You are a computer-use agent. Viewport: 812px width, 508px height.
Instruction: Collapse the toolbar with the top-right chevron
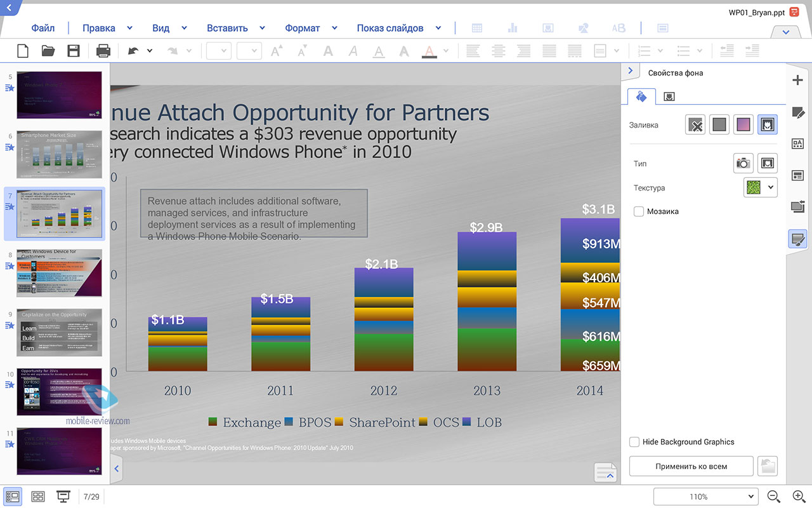pyautogui.click(x=786, y=32)
